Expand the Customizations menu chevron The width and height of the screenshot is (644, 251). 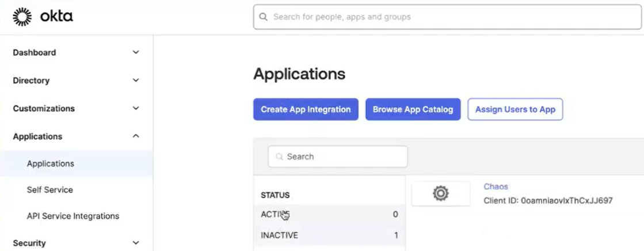136,108
